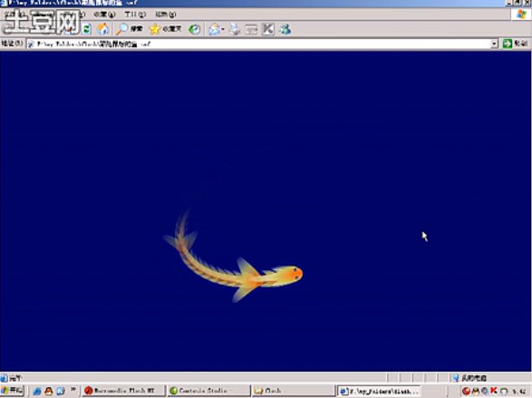Image resolution: width=532 pixels, height=398 pixels.
Task: Expand the address bar dropdown arrow
Action: [494, 44]
